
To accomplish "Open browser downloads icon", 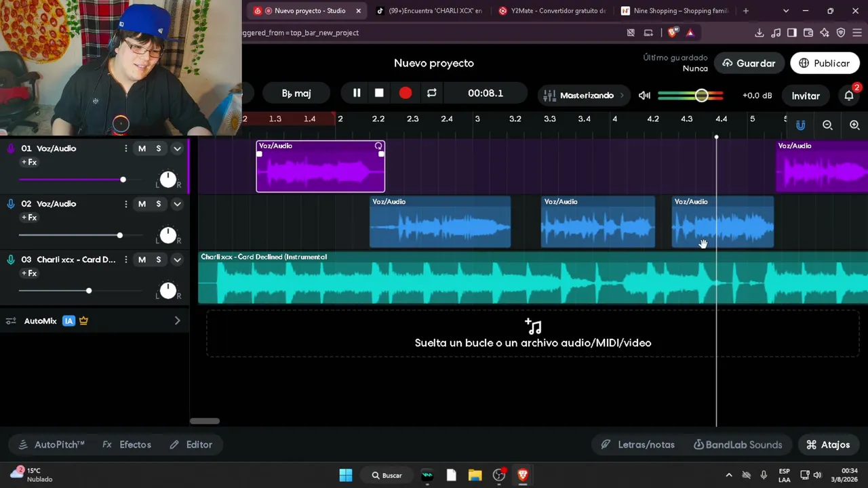I will tap(759, 33).
